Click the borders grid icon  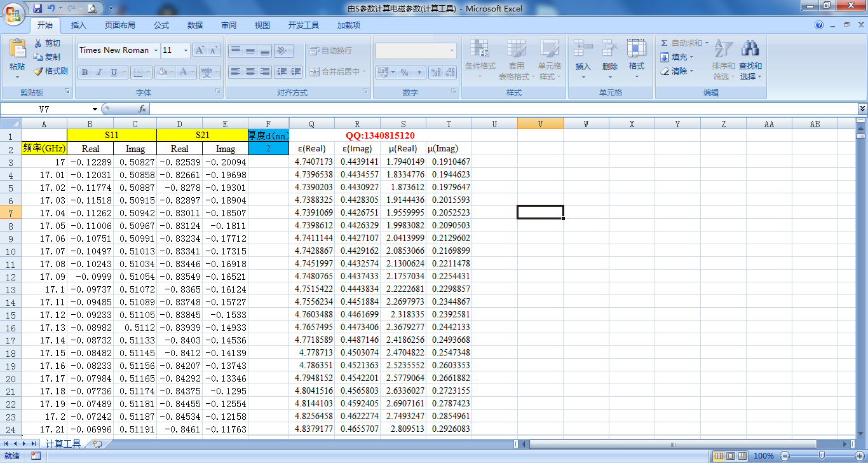click(x=139, y=72)
